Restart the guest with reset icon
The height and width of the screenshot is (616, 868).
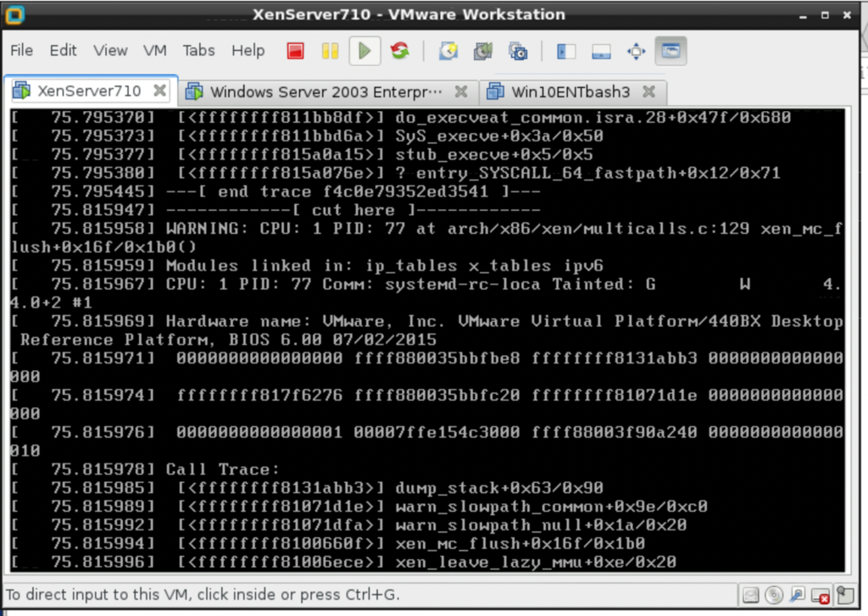pos(400,51)
